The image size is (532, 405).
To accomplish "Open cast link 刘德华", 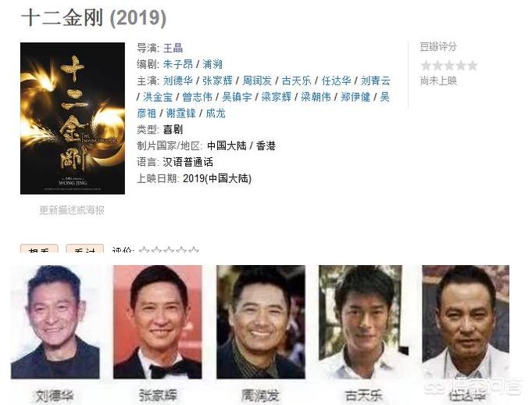I will click(x=178, y=81).
